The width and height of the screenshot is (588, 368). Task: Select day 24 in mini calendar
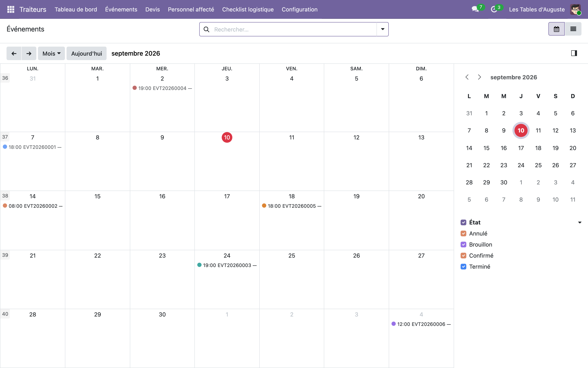[521, 165]
